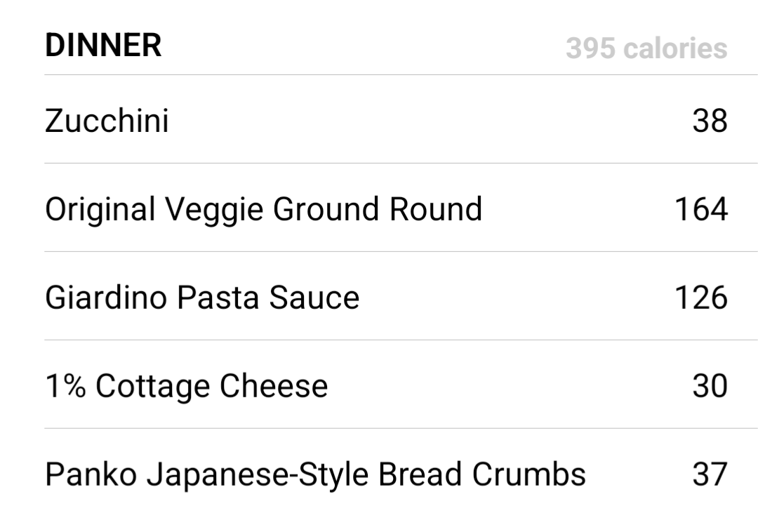Click the word Panko
The height and width of the screenshot is (532, 758).
91,474
